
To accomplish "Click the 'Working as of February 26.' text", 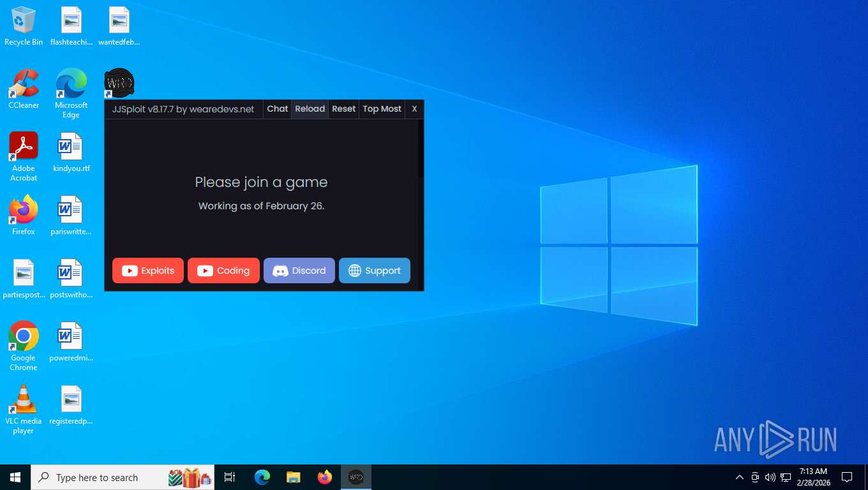I will (261, 206).
